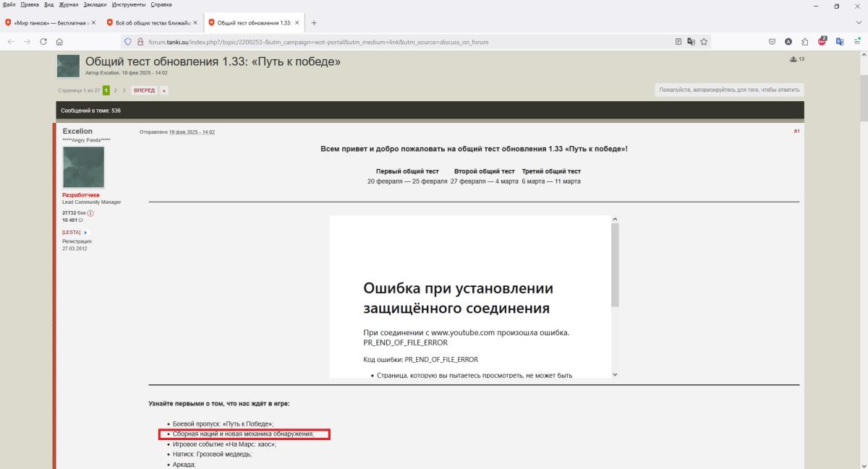Go to the browser Home page

pos(59,42)
